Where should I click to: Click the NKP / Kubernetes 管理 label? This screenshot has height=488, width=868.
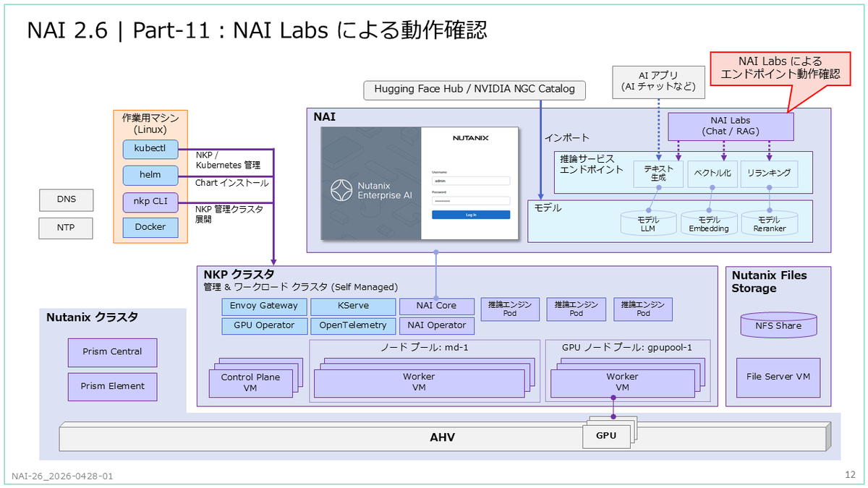click(x=227, y=160)
